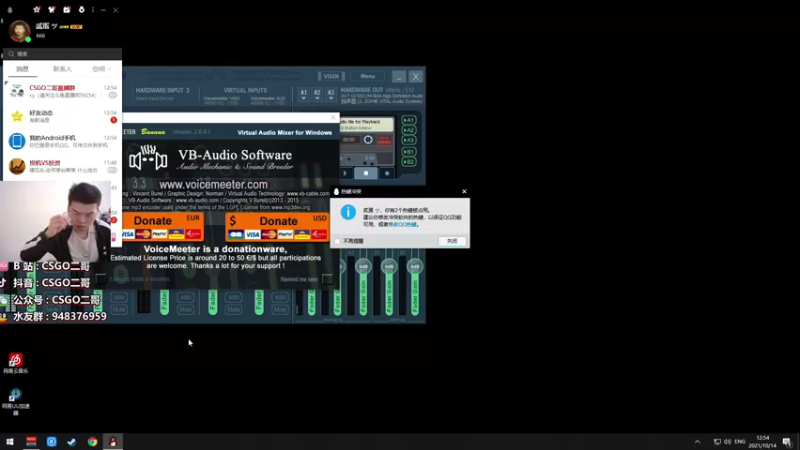
Task: Click the penguin coin icon in QQ header
Action: pos(81,10)
